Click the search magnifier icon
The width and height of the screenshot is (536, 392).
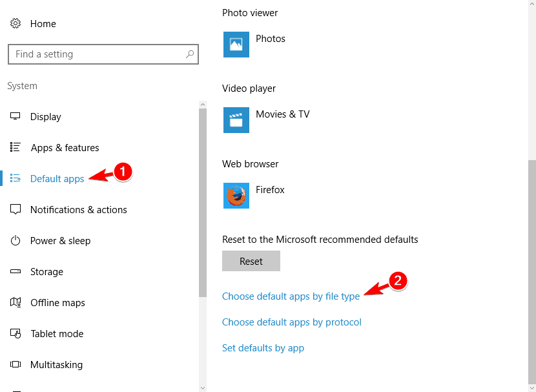(x=190, y=54)
